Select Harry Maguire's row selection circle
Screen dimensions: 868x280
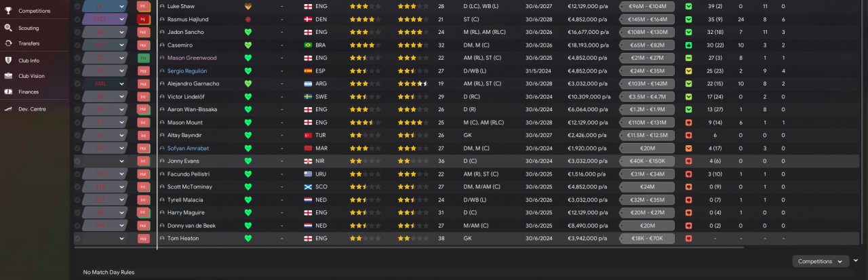click(77, 213)
